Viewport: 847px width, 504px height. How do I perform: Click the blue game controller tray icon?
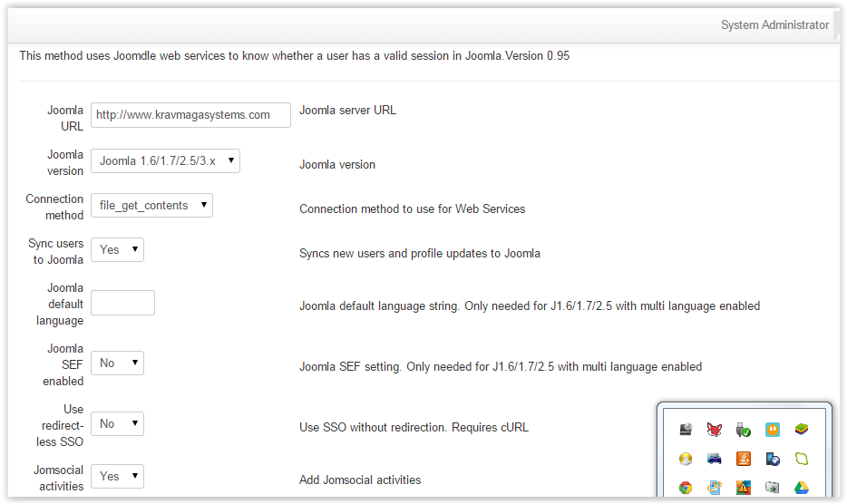tap(714, 459)
